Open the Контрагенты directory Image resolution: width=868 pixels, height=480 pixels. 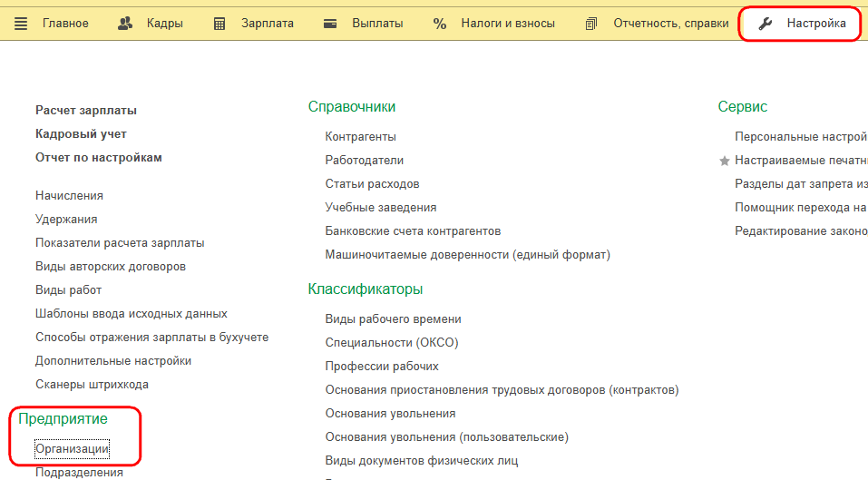pos(360,136)
